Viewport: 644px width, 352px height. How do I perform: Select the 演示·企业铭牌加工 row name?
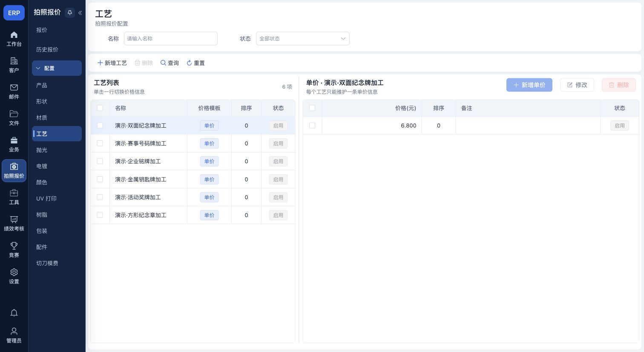click(138, 161)
